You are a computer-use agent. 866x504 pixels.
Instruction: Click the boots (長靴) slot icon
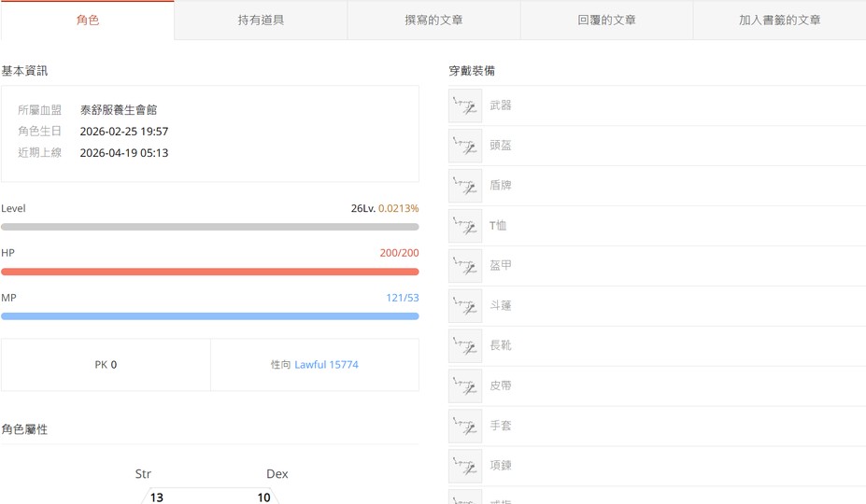465,345
